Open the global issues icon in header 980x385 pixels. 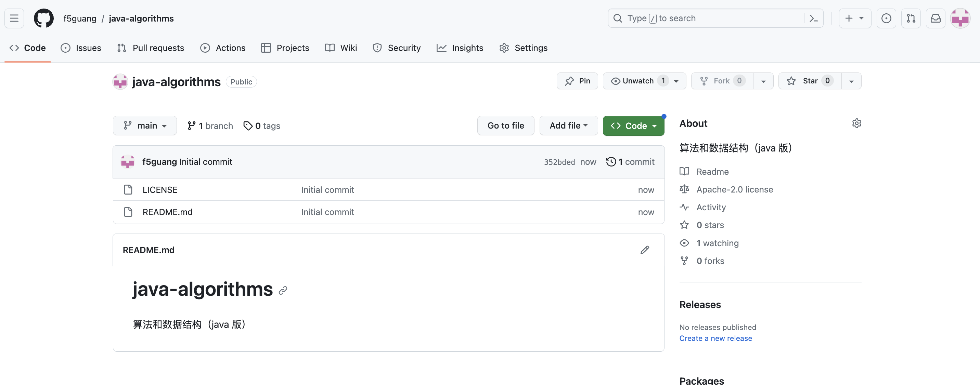(886, 18)
